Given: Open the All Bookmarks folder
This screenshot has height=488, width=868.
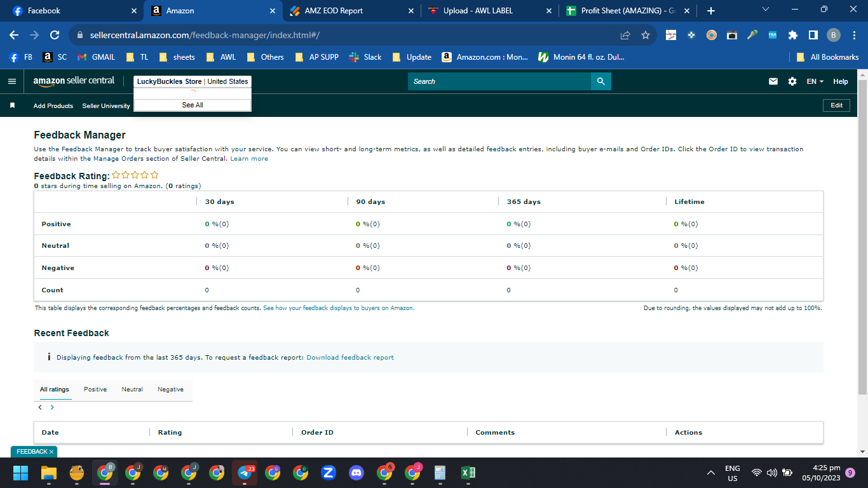Looking at the screenshot, I should (828, 57).
